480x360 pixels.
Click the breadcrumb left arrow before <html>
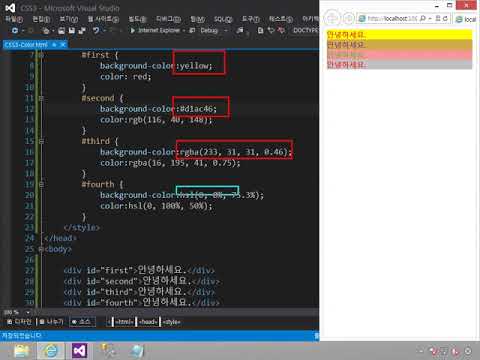click(x=109, y=322)
